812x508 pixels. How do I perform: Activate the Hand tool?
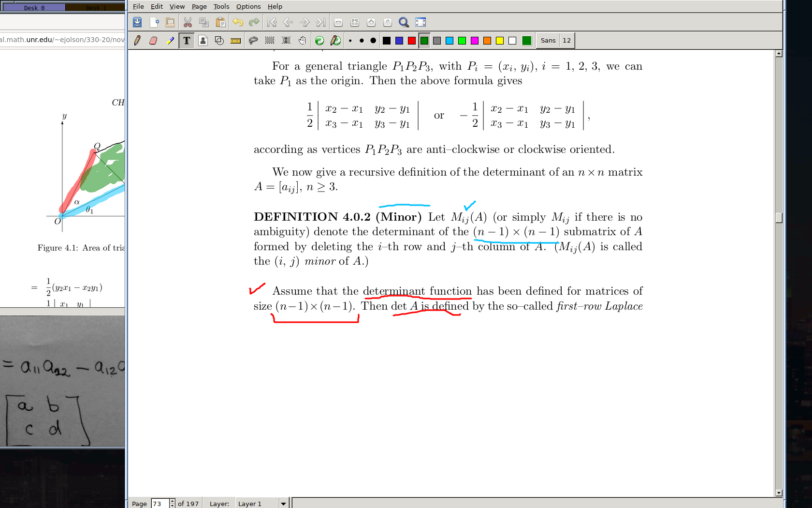(302, 41)
